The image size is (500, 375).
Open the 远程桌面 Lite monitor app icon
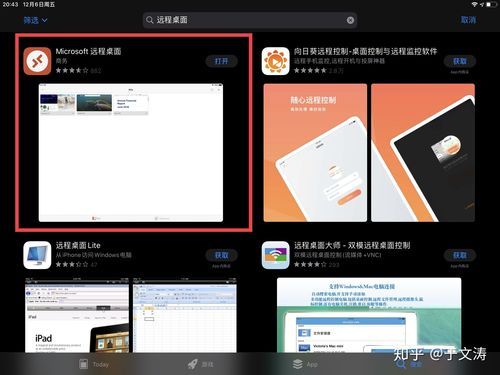coord(37,255)
